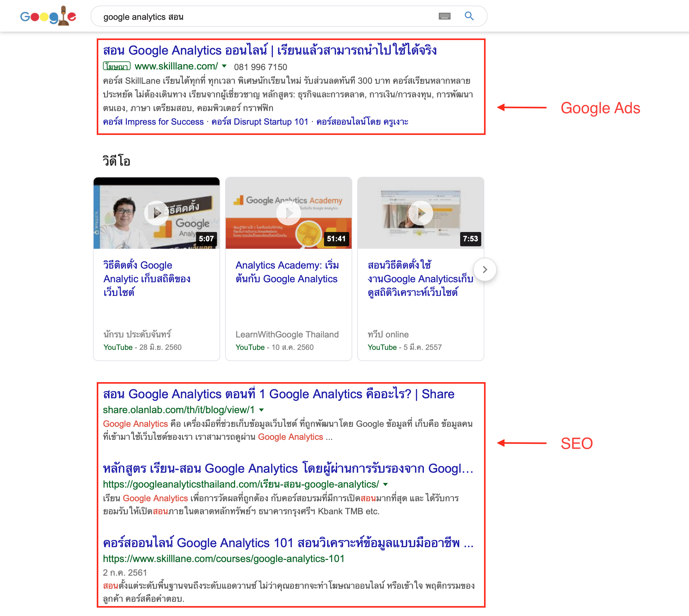Play the 5:07 Google Analytics setup video

click(x=156, y=212)
